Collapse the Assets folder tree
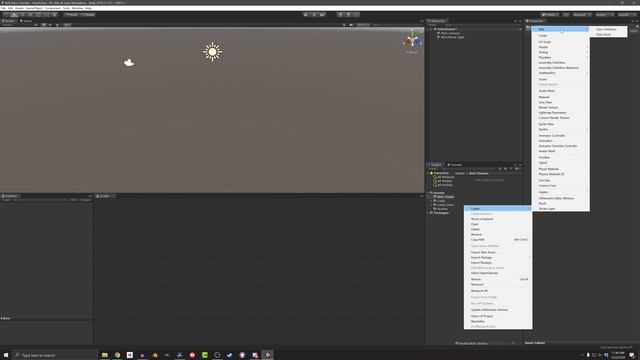Screen dimensions: 640x360 [429, 193]
